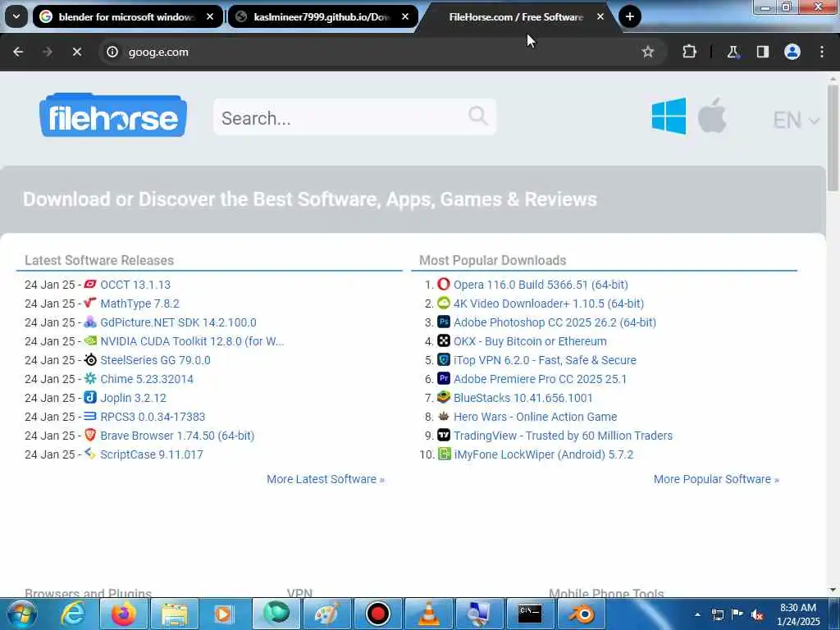Open Brave Browser 1.74.50 (64-bit) link
840x630 pixels.
(x=177, y=436)
